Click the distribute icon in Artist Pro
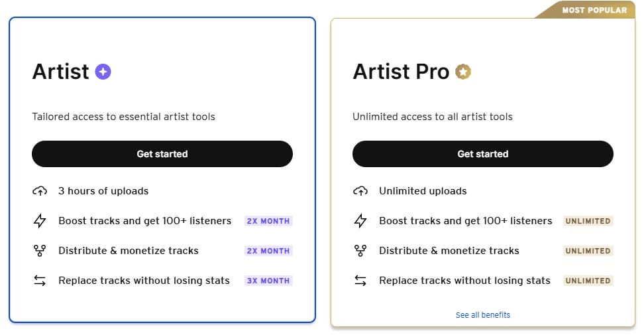This screenshot has height=335, width=644. click(360, 251)
